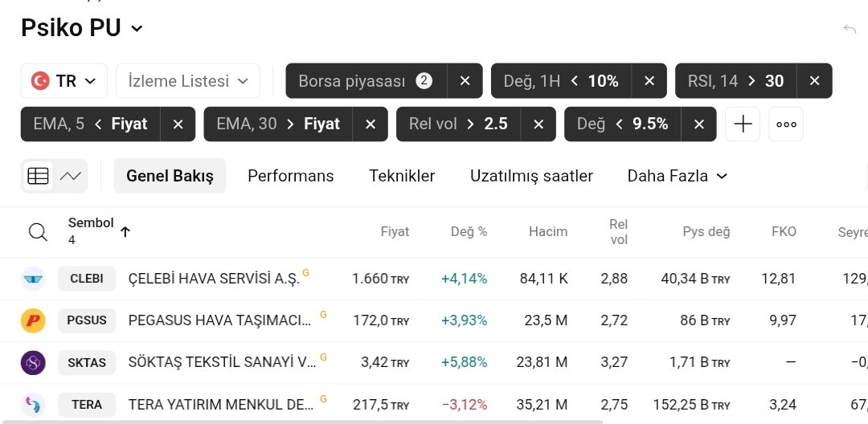Screen dimensions: 868x424
Task: Add a new filter with plus icon
Action: pos(743,124)
